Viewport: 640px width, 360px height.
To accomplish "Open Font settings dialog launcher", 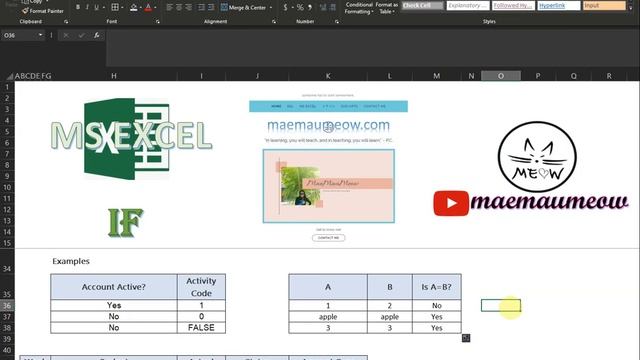I will point(158,22).
